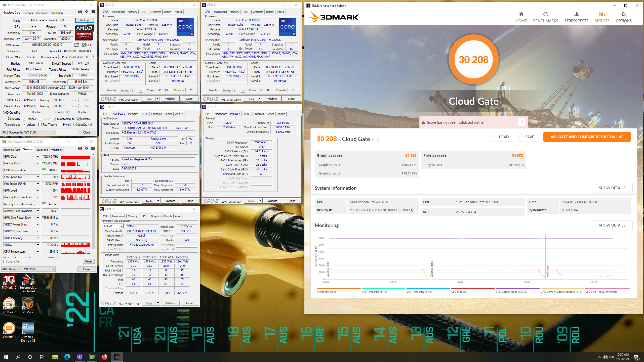The image size is (644, 362).
Task: Toggle the DirectCompute checkbox
Action: [x=55, y=119]
